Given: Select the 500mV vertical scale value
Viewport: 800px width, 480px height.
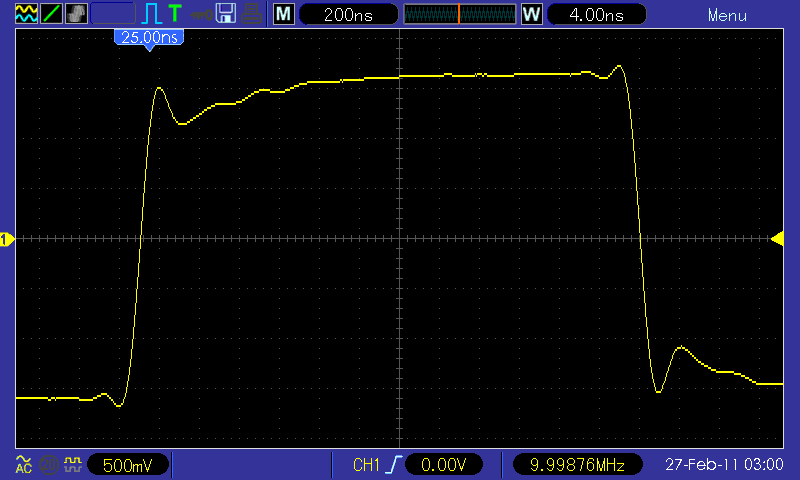Looking at the screenshot, I should (x=128, y=465).
